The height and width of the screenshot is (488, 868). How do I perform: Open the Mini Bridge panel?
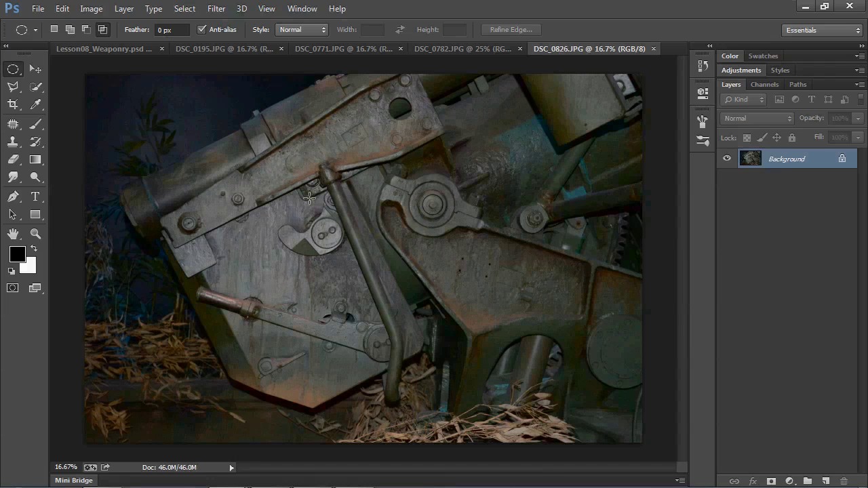[x=74, y=481]
